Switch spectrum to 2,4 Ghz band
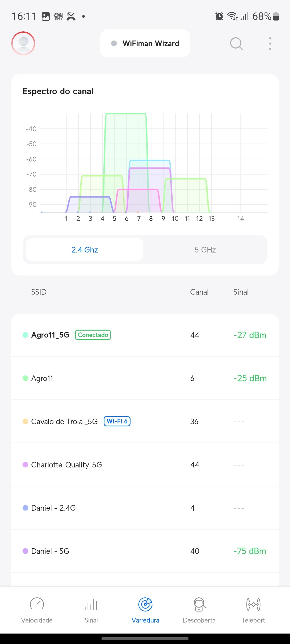 pyautogui.click(x=85, y=250)
